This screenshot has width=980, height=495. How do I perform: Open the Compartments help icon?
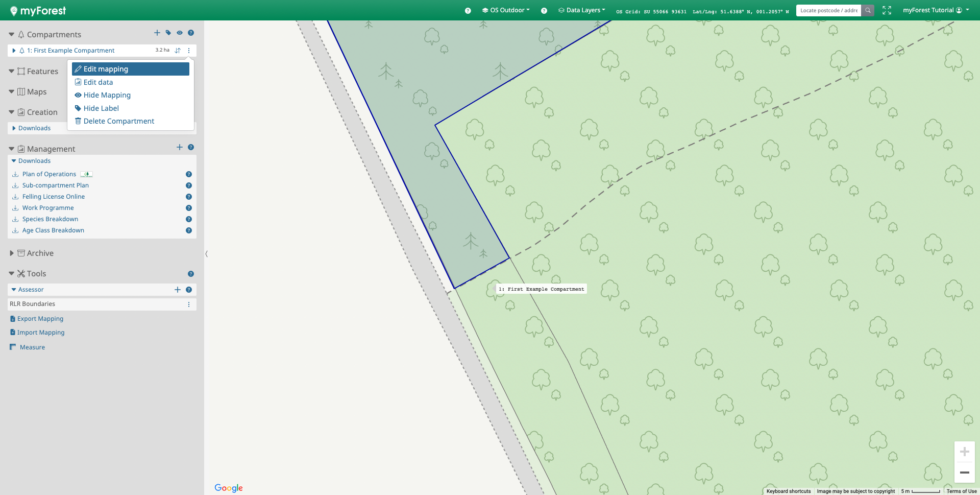pyautogui.click(x=191, y=33)
